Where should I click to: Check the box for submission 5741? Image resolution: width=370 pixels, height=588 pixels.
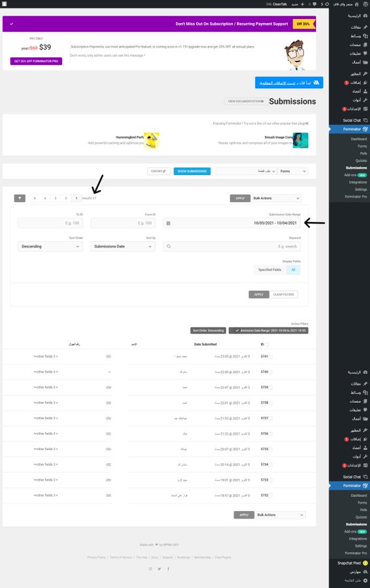tap(271, 356)
